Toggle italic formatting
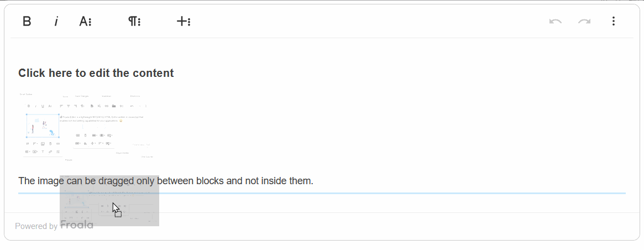 point(56,22)
